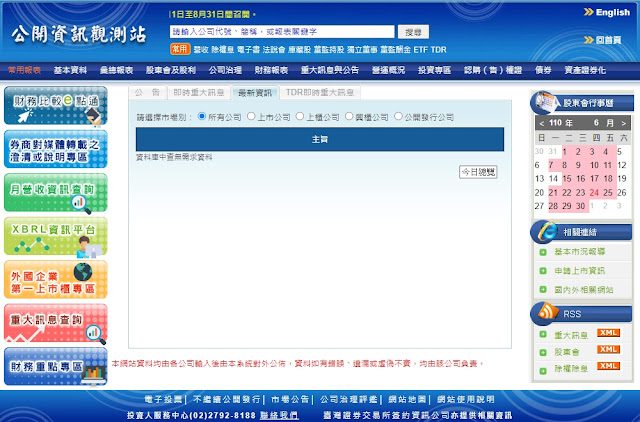Click the 股東會行事曆 calendar icon
The image size is (640, 422).
point(544,102)
